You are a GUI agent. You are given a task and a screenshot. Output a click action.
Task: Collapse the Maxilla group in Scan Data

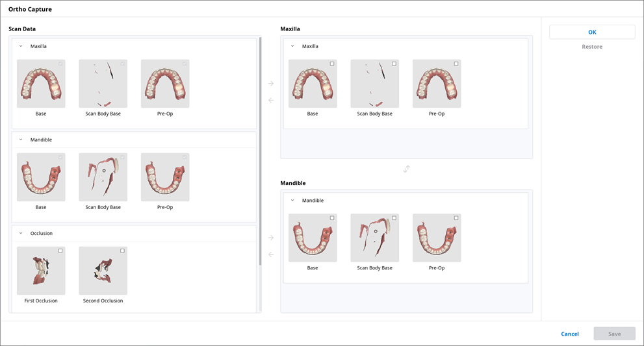21,46
